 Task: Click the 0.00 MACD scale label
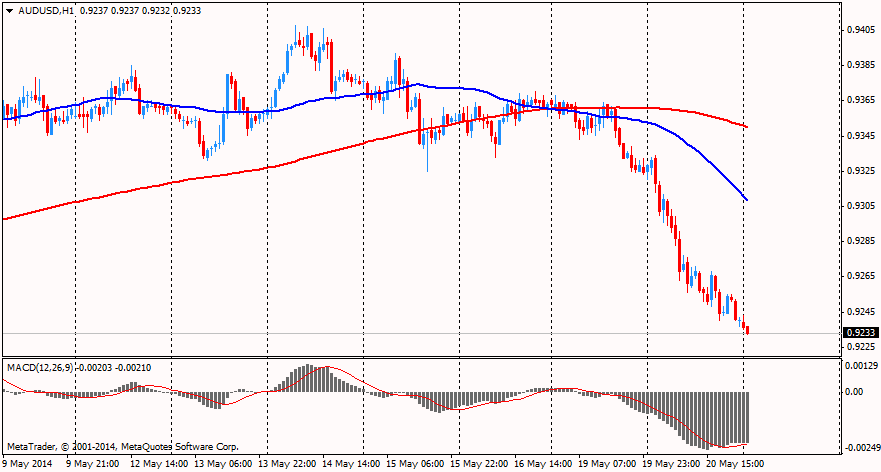855,392
